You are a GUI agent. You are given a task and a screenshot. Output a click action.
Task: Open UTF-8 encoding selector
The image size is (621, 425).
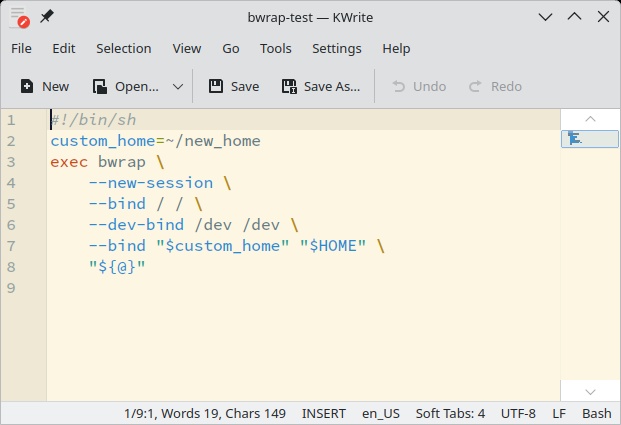(x=518, y=414)
